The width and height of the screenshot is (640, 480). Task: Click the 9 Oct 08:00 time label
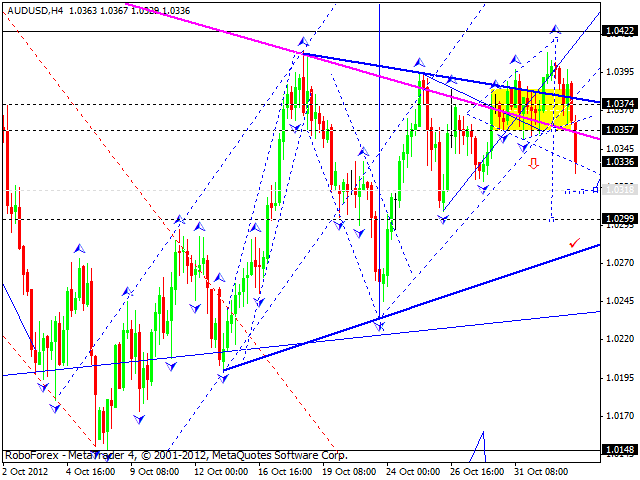[x=155, y=471]
